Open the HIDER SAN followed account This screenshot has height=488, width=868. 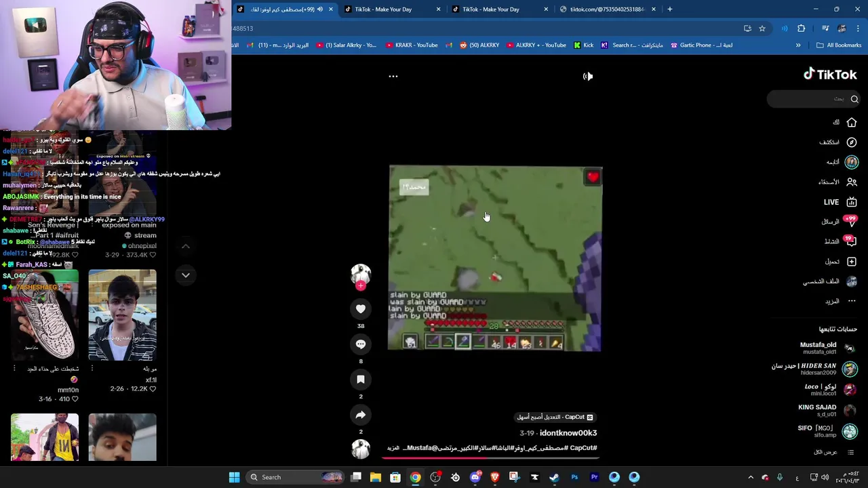814,369
